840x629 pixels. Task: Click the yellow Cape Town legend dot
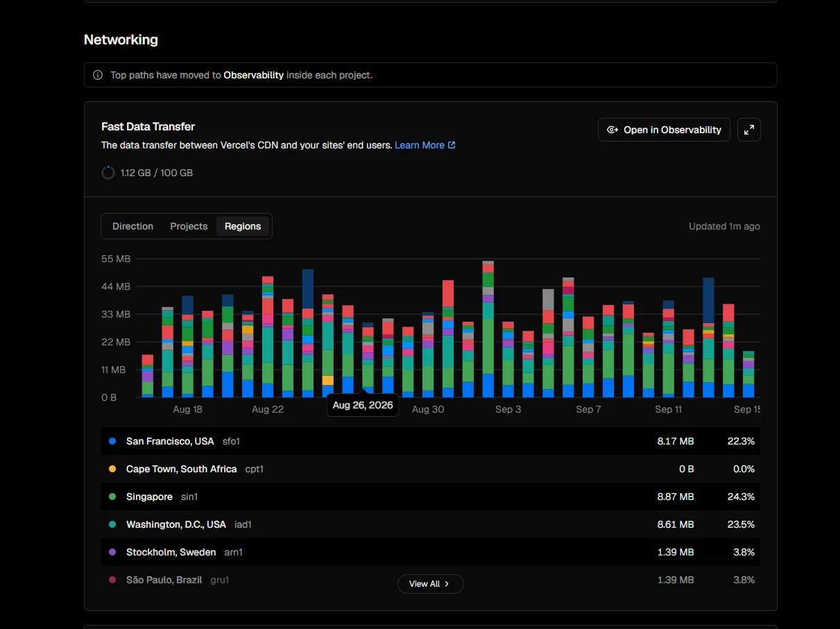point(112,469)
